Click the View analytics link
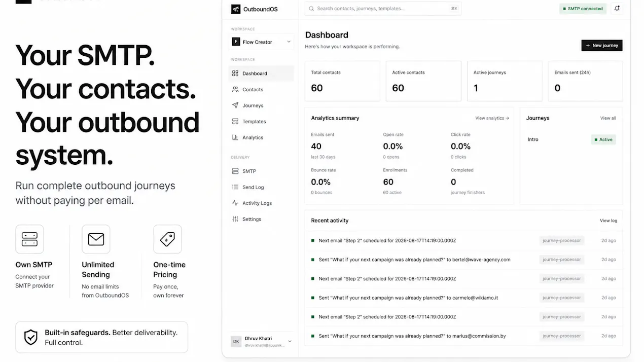The image size is (644, 362). click(492, 118)
